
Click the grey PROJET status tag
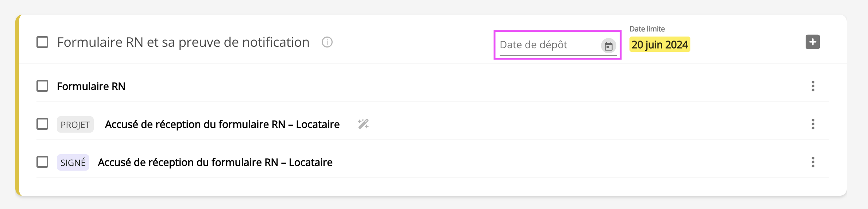pyautogui.click(x=75, y=125)
